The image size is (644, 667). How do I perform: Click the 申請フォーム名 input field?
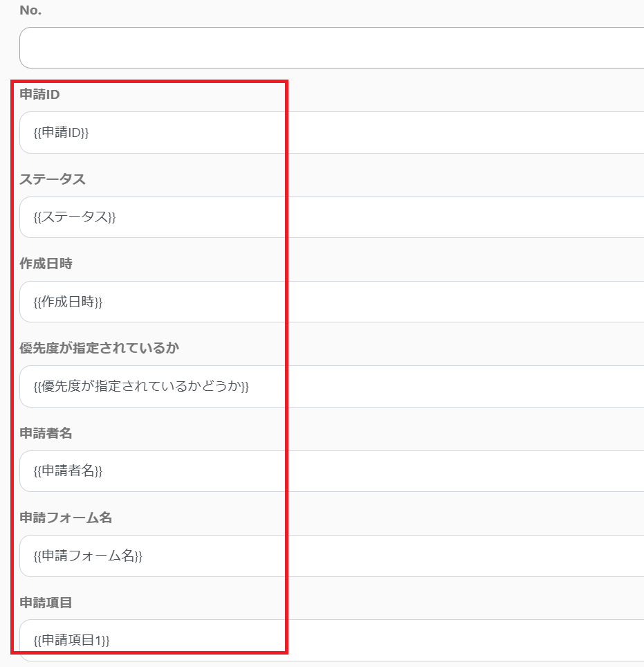pos(332,556)
